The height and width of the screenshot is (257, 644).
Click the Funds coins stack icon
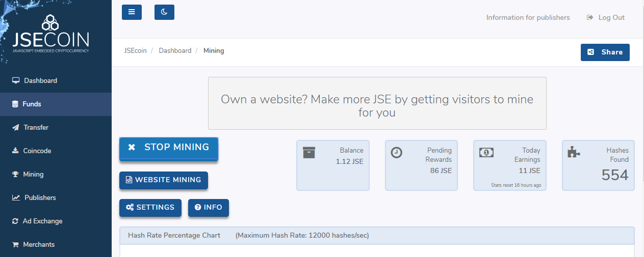[x=15, y=104]
